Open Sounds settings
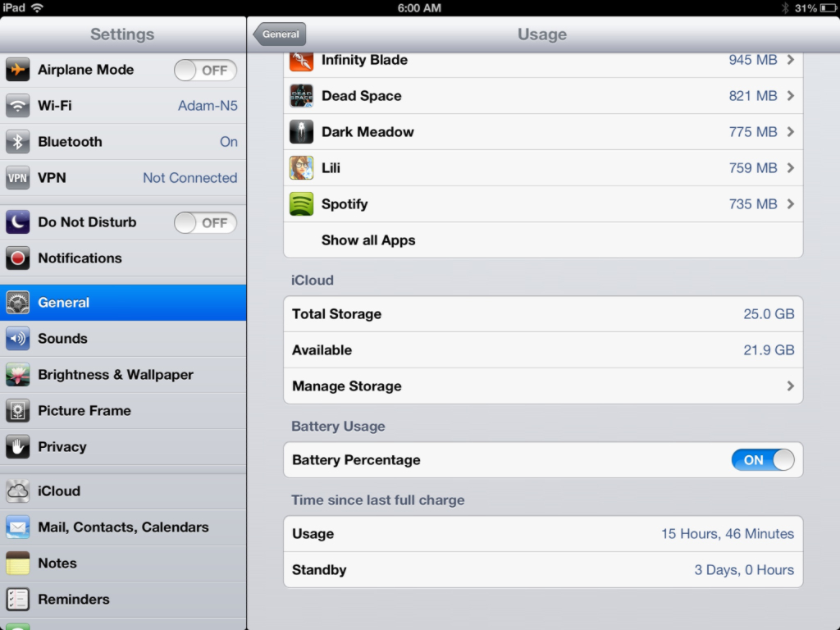Screen dimensions: 840x630 click(123, 339)
